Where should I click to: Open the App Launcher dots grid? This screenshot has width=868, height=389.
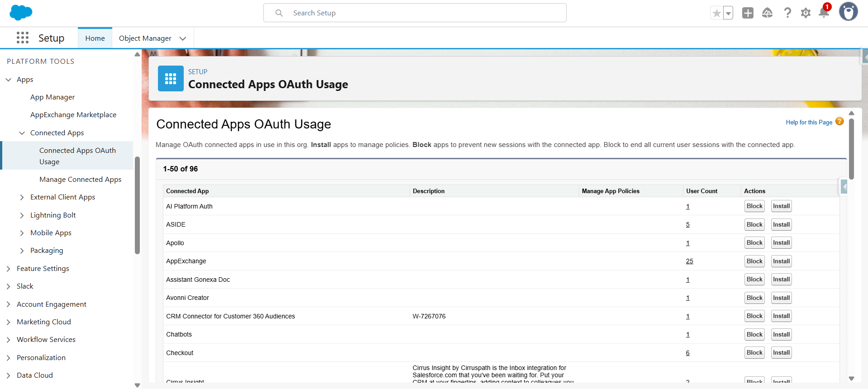(23, 38)
